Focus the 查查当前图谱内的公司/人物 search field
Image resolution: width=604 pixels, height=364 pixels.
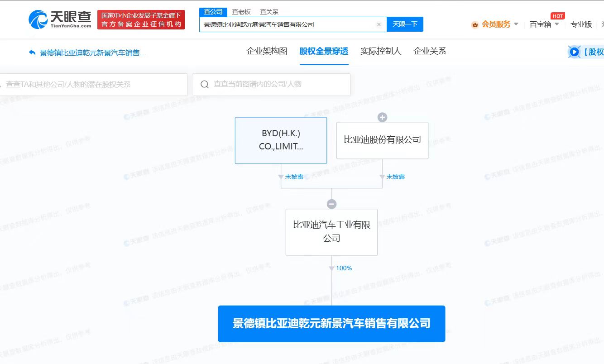click(271, 85)
